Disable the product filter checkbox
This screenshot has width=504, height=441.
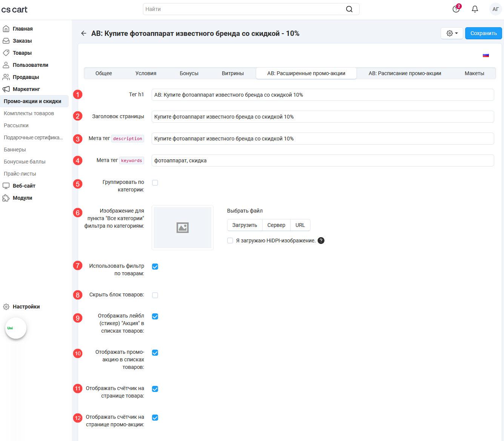click(155, 267)
